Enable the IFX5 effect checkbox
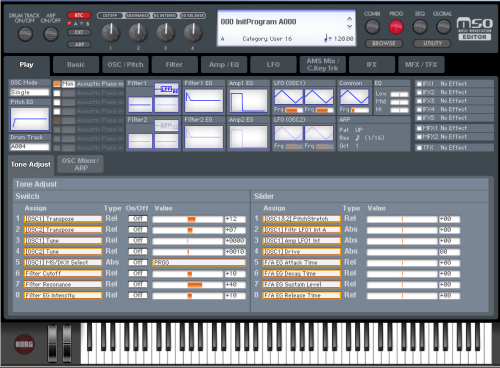This screenshot has width=500, height=368. (x=420, y=118)
